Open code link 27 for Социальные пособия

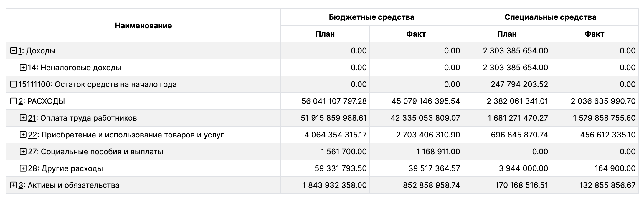pyautogui.click(x=32, y=152)
